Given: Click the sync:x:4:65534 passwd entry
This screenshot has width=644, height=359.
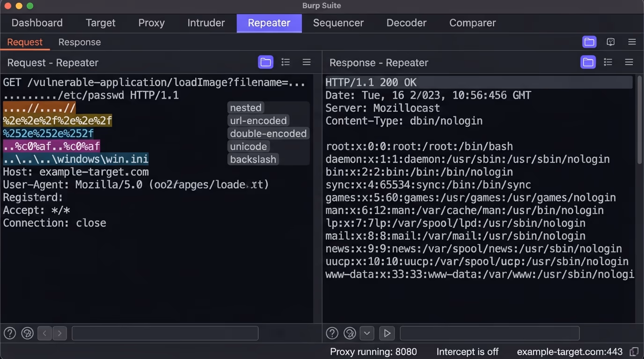Looking at the screenshot, I should click(428, 185).
